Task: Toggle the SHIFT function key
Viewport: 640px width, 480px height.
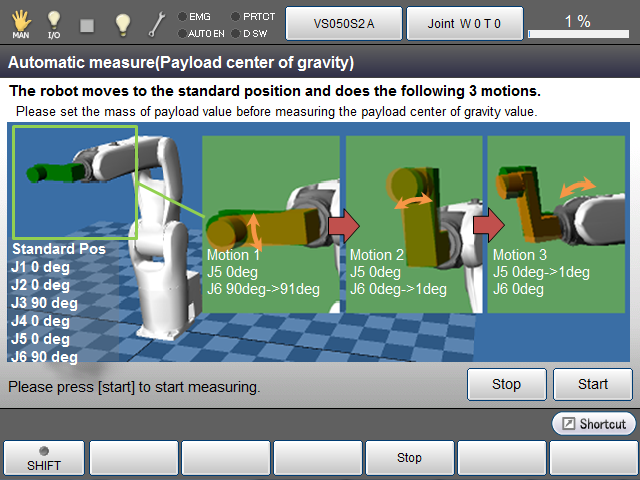Action: click(x=43, y=458)
